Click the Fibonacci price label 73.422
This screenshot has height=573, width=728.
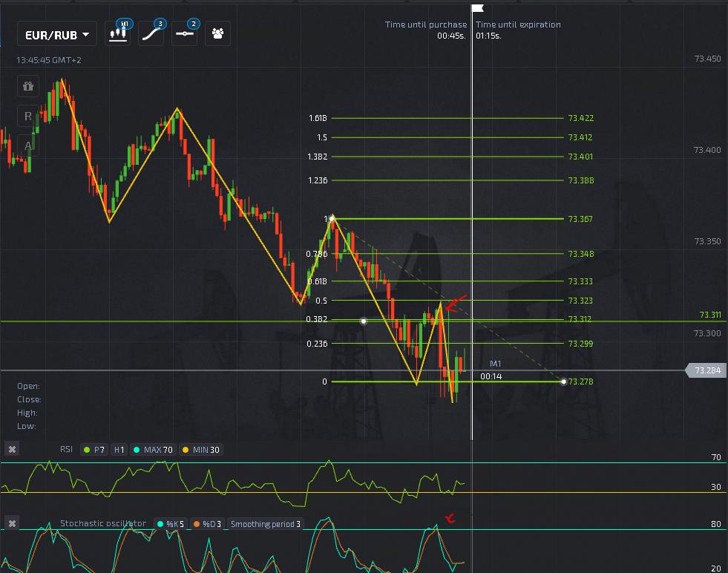pos(581,118)
